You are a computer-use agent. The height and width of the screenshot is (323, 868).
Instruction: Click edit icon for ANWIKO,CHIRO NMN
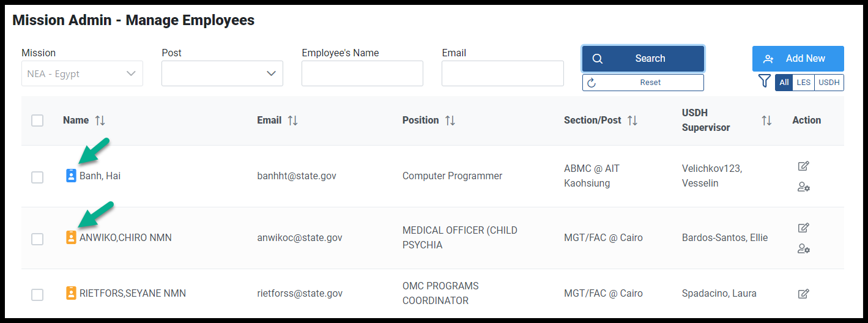pos(804,228)
